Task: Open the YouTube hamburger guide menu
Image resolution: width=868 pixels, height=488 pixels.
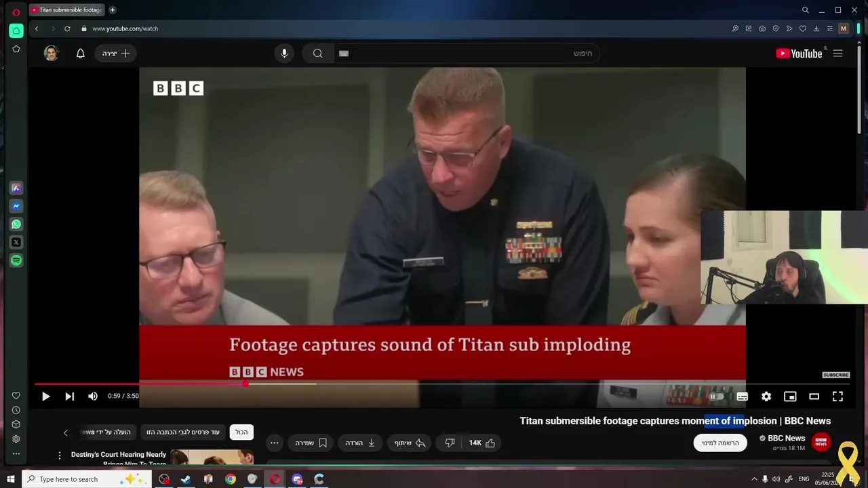Action: 838,54
